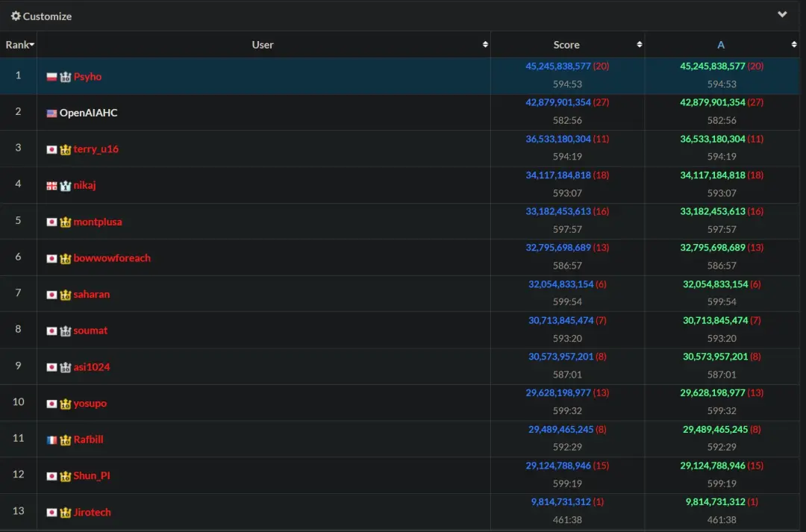Open bowwowforeach's profile link

(112, 258)
